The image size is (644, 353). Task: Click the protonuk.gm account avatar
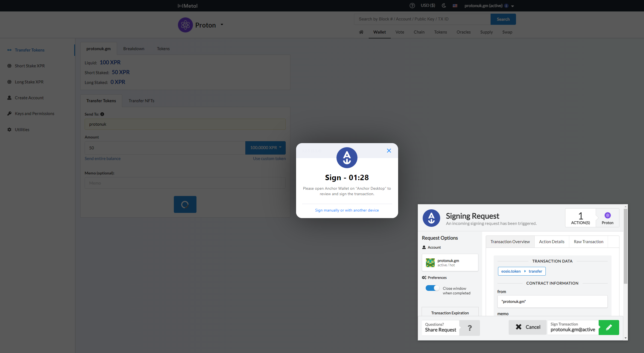point(430,263)
